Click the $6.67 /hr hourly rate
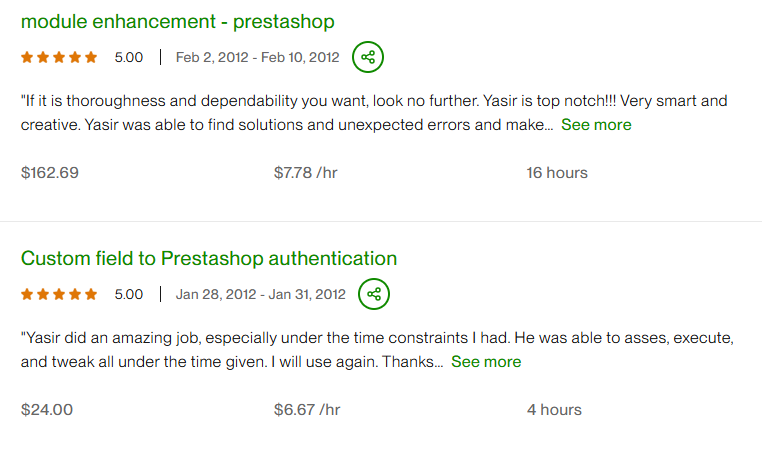 pos(307,410)
